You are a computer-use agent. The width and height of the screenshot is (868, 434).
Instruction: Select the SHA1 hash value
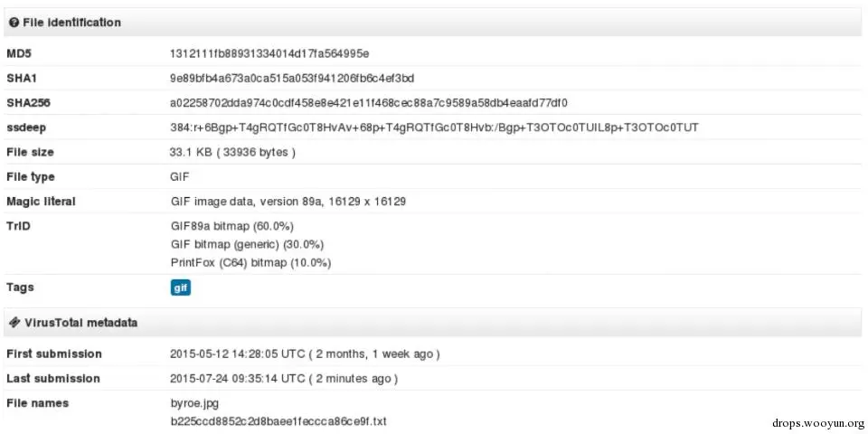coord(292,79)
